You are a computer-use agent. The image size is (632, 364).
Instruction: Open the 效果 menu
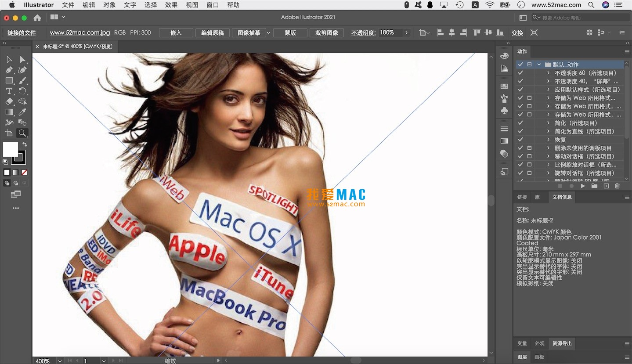(171, 5)
